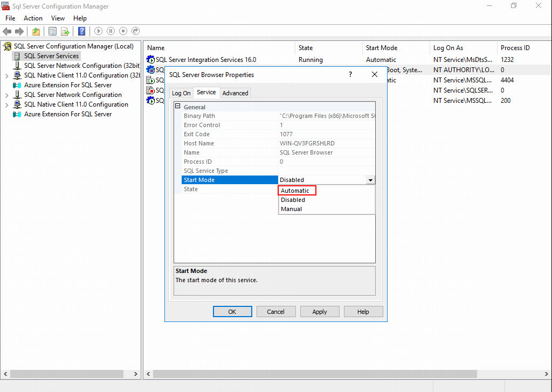
Task: Collapse the General property group
Action: pyautogui.click(x=178, y=106)
